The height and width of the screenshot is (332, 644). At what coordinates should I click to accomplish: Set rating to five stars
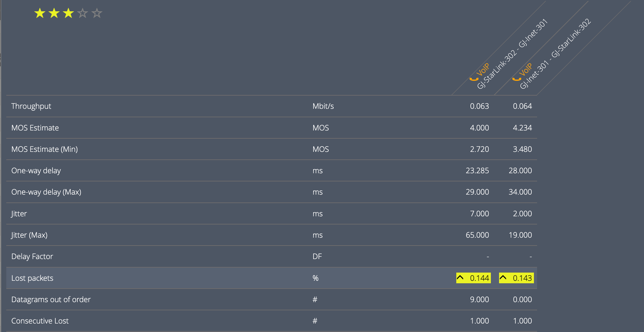tap(97, 14)
